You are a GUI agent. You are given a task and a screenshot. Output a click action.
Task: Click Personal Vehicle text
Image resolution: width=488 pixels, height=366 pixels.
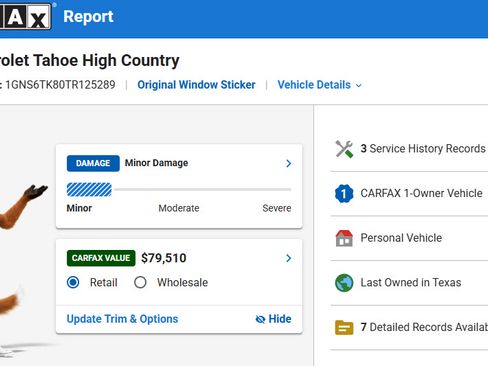click(401, 238)
